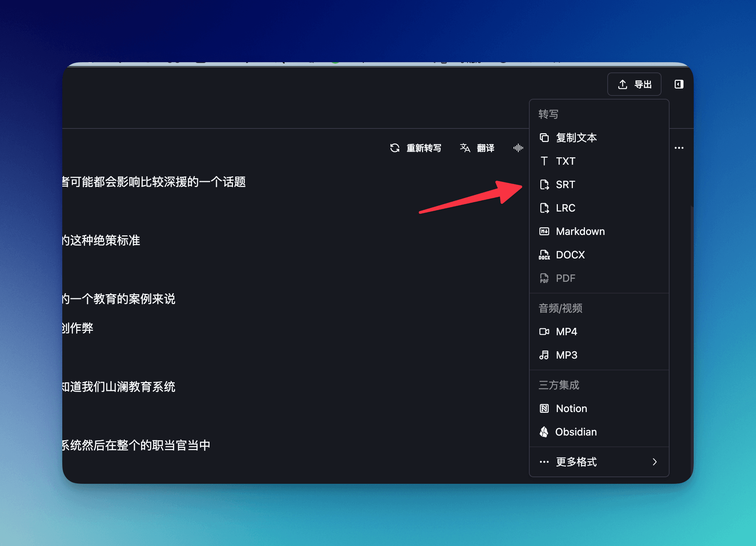Screen dimensions: 756x546
Task: Export audio as MP3
Action: tap(599, 355)
